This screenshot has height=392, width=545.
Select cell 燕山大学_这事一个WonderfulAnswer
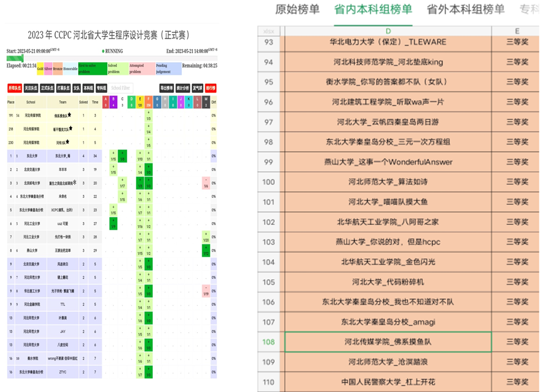click(x=388, y=162)
